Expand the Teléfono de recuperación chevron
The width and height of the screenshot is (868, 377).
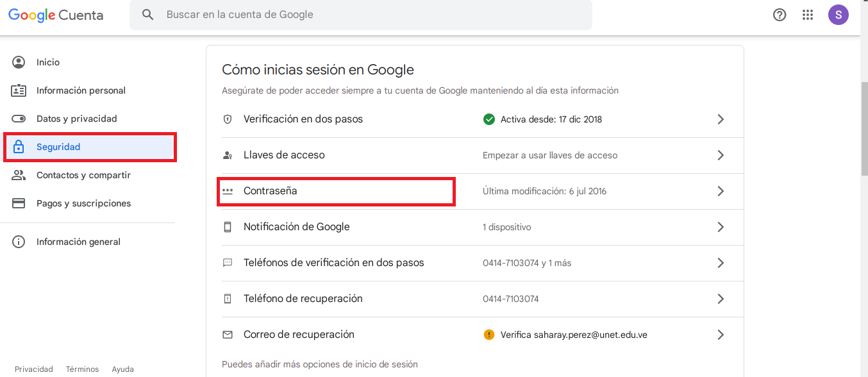coord(720,298)
